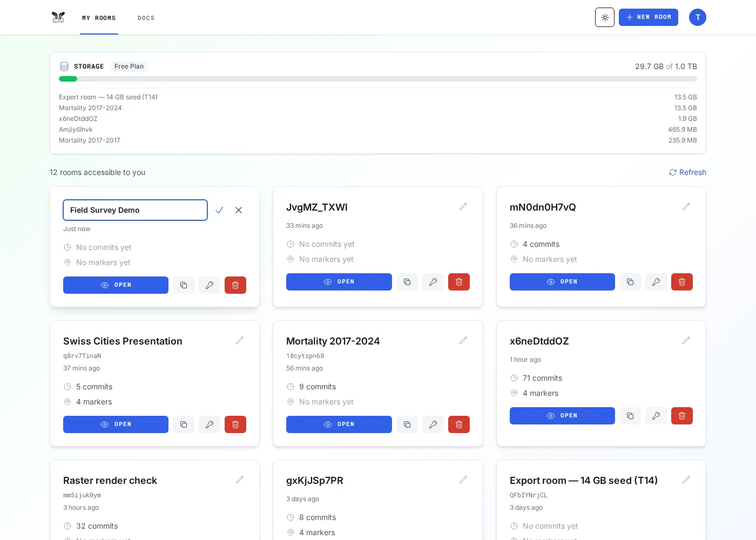Edit the Mortality 2017-2024 room name
The image size is (756, 540).
(463, 341)
